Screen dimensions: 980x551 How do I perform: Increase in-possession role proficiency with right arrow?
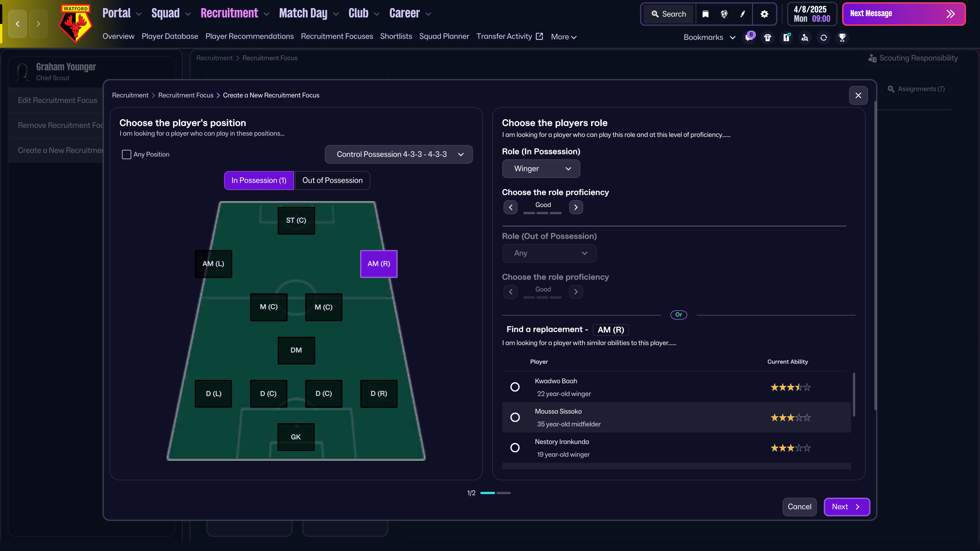pyautogui.click(x=575, y=207)
